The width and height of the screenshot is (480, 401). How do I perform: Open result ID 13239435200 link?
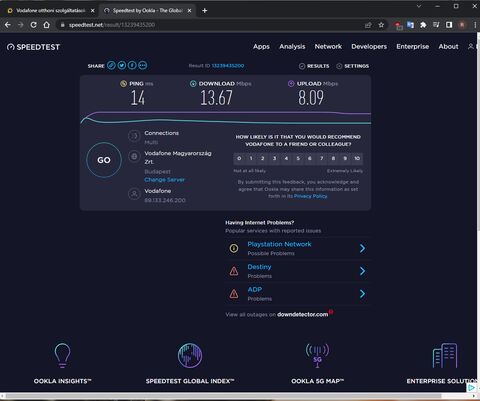tap(228, 66)
